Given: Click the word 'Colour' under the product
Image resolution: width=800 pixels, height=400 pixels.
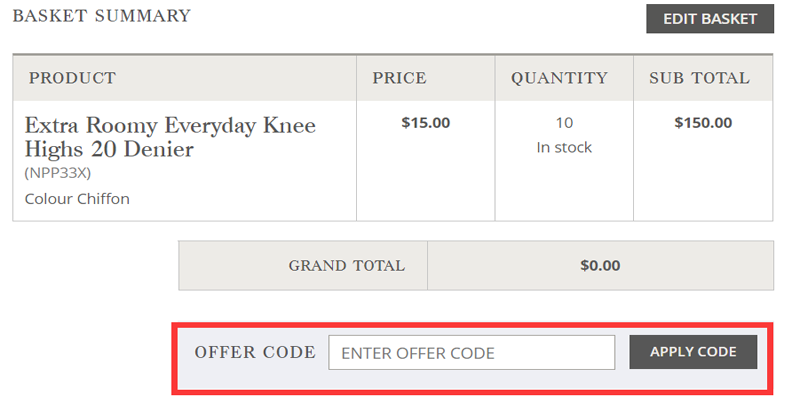Looking at the screenshot, I should click(49, 198).
